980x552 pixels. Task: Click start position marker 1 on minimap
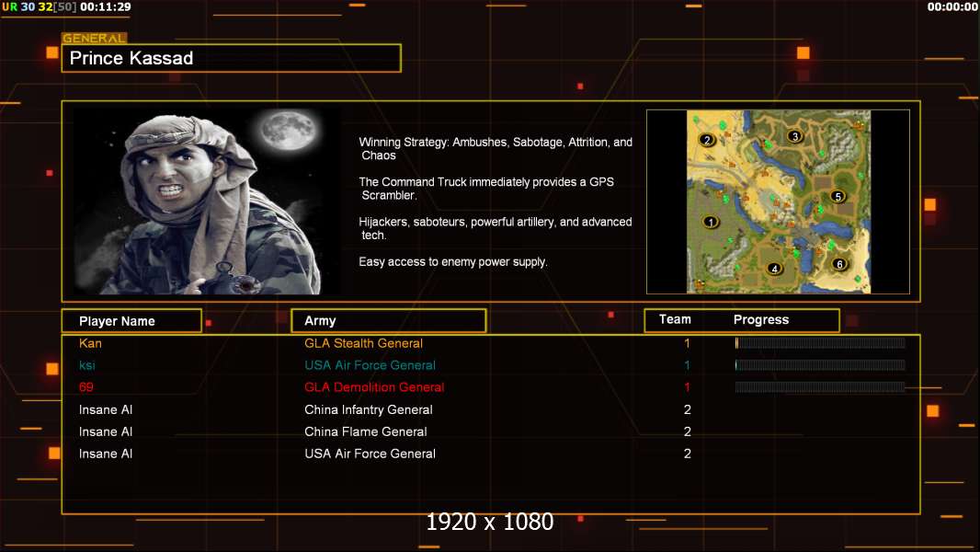710,222
